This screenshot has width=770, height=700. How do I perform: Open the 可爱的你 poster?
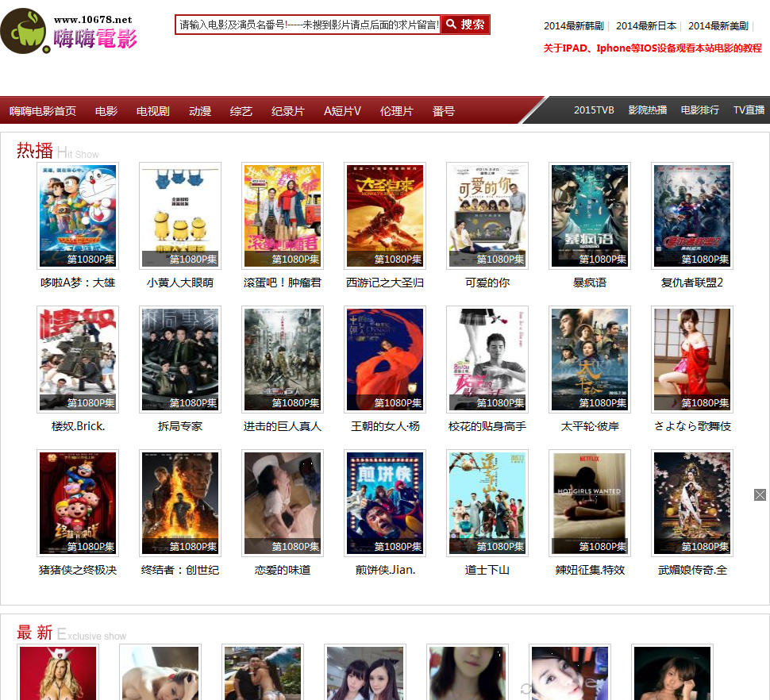click(x=487, y=216)
